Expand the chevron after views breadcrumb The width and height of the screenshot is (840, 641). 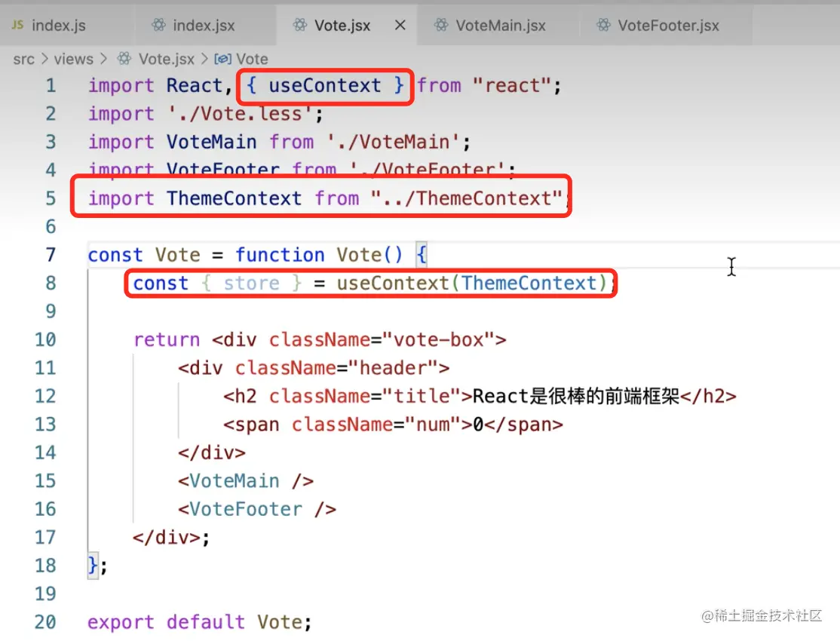[x=103, y=59]
